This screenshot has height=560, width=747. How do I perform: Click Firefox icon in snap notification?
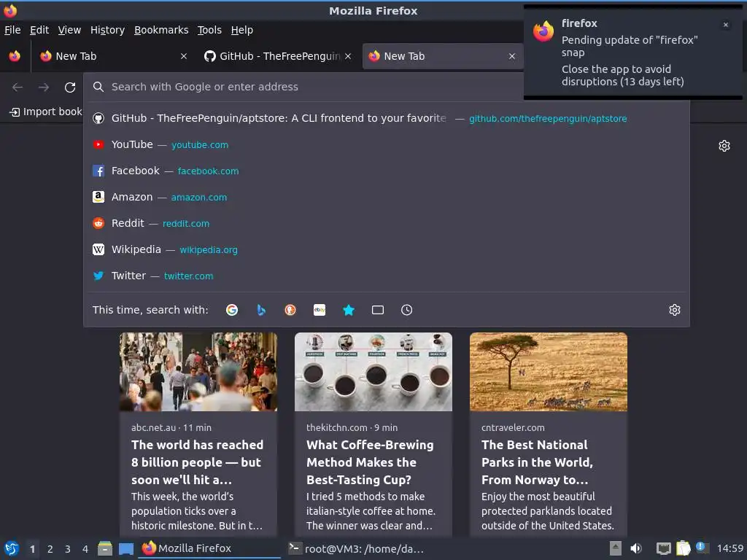click(543, 31)
